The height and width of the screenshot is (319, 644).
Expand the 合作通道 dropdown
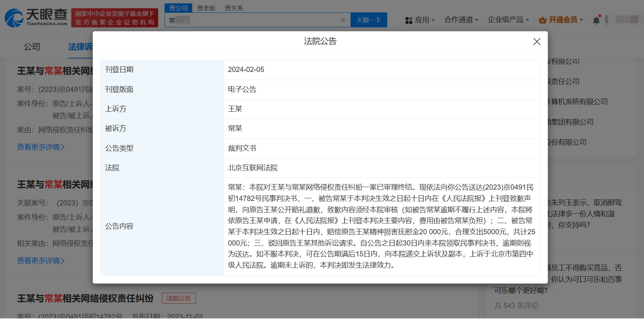pyautogui.click(x=461, y=20)
